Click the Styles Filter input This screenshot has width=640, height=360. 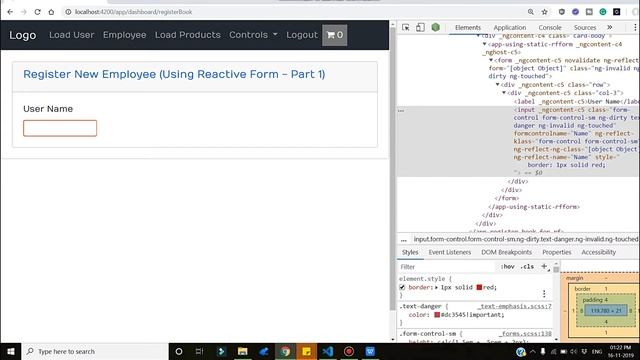click(x=447, y=267)
